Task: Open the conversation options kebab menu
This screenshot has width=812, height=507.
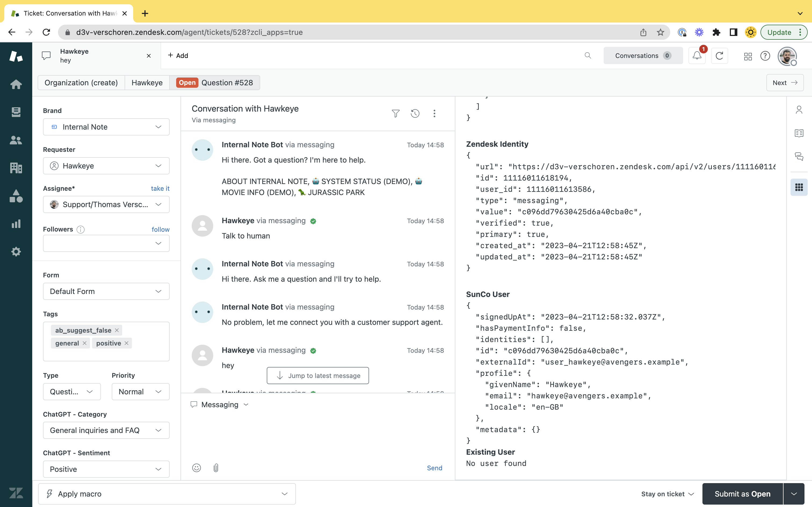Action: 434,113
